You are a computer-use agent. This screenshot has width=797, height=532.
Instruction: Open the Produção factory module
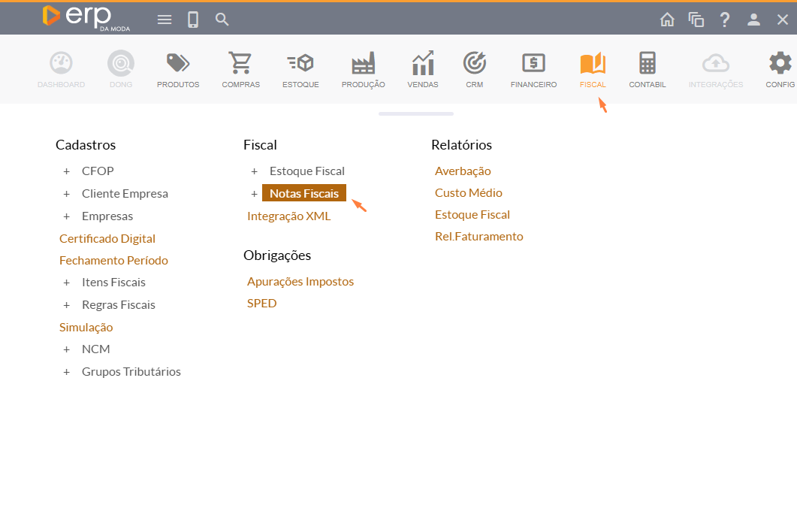click(x=363, y=64)
